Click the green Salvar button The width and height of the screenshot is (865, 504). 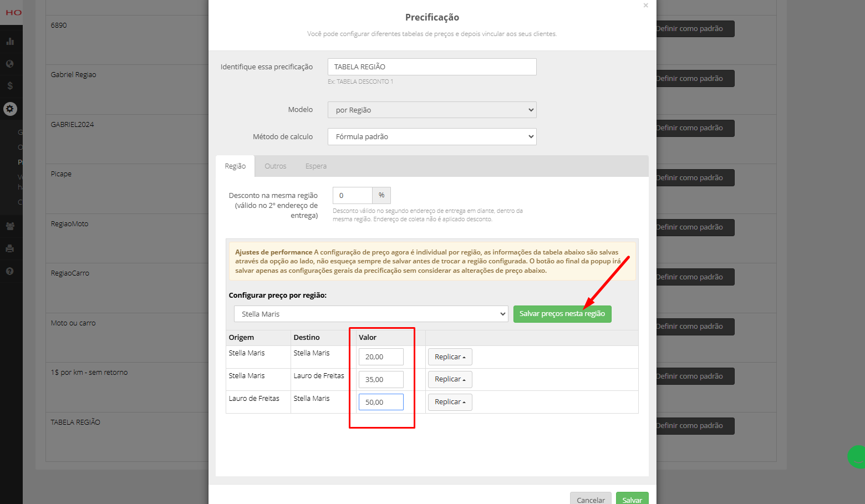pos(632,499)
